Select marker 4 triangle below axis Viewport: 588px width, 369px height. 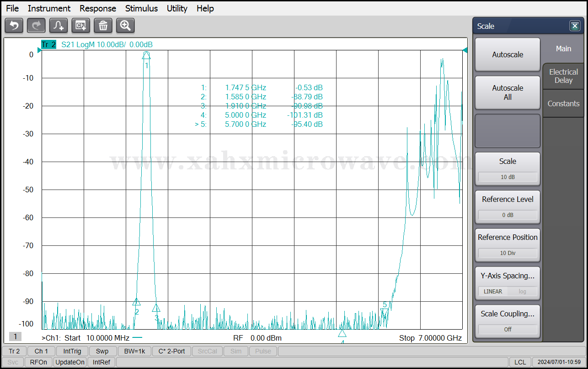[342, 333]
